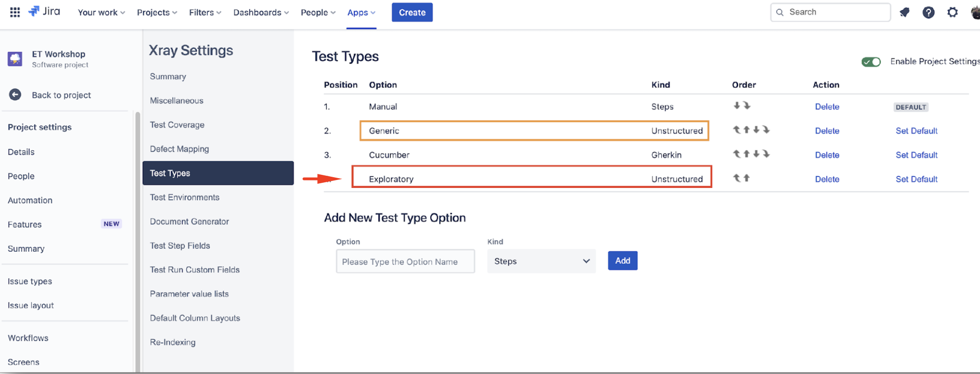Open the Jira settings gear
The image size is (980, 374).
[x=952, y=13]
